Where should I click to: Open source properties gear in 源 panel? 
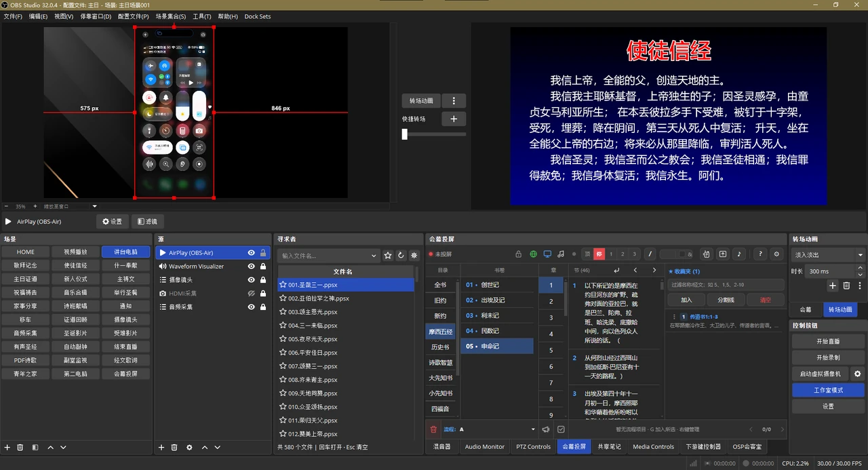point(189,448)
